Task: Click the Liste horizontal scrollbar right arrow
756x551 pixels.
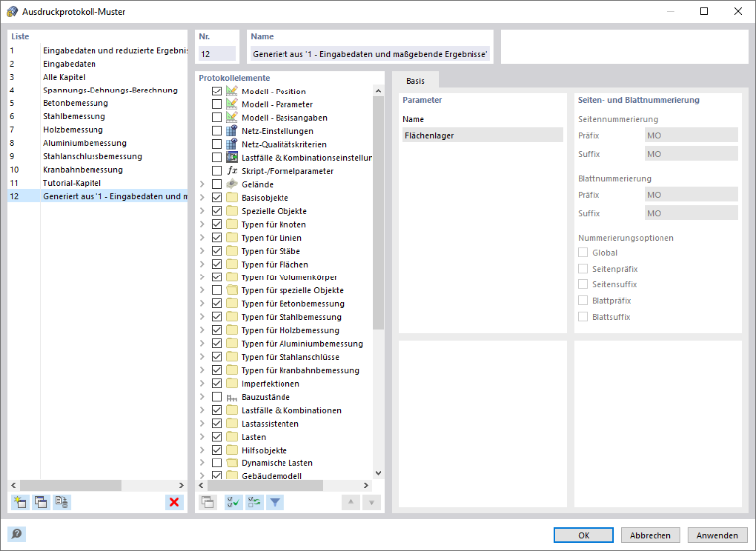Action: [x=181, y=485]
